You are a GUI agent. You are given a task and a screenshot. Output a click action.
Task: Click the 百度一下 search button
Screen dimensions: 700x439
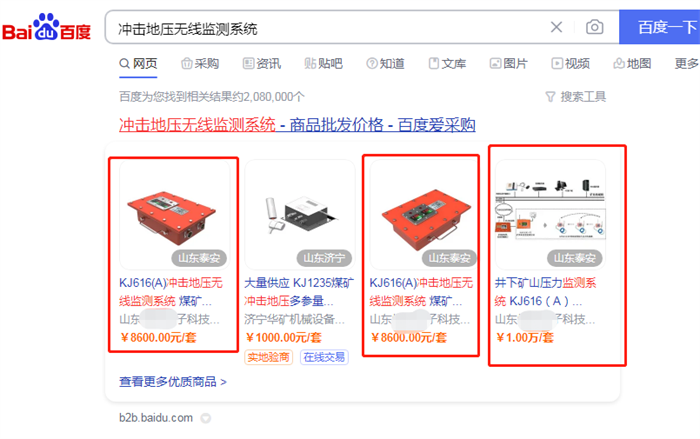pos(659,27)
